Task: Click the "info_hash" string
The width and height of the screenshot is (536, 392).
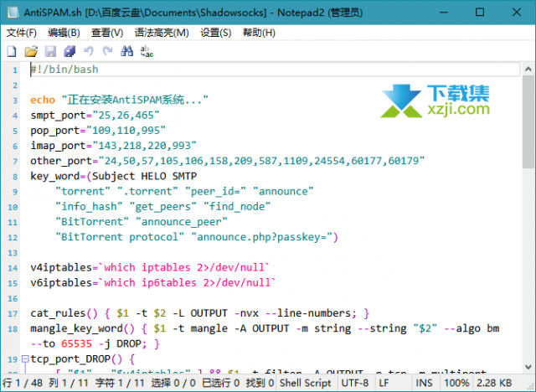Action: pyautogui.click(x=89, y=206)
